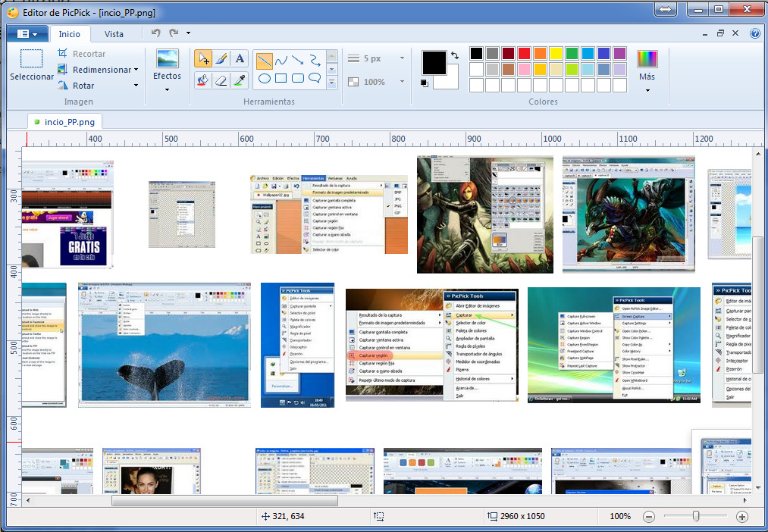768x532 pixels.
Task: Expand the Redimensionar dropdown
Action: (136, 70)
